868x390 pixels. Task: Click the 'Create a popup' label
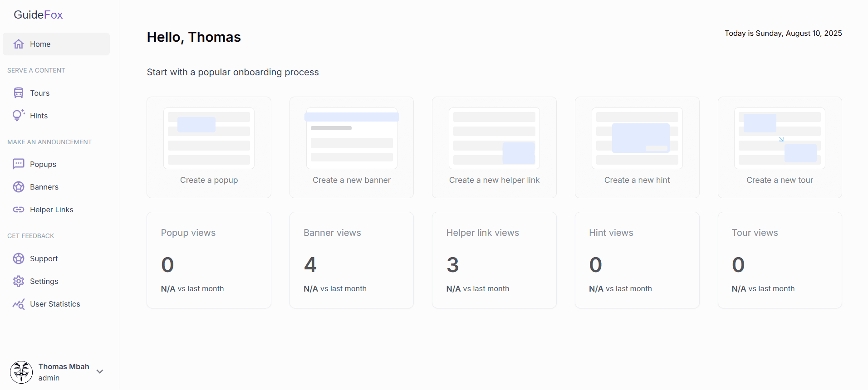209,180
